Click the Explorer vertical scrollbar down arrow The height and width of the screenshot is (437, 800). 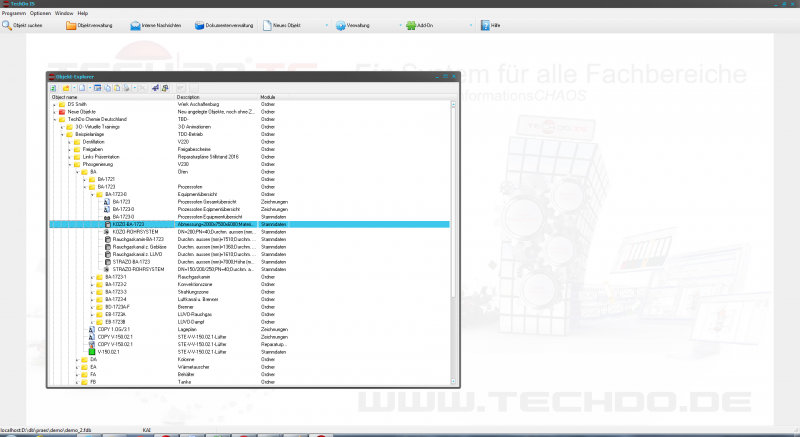click(453, 381)
